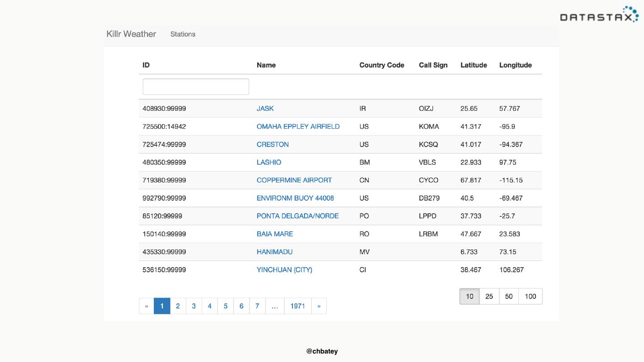The image size is (644, 362).
Task: Jump to page 2 of results
Action: (x=178, y=306)
